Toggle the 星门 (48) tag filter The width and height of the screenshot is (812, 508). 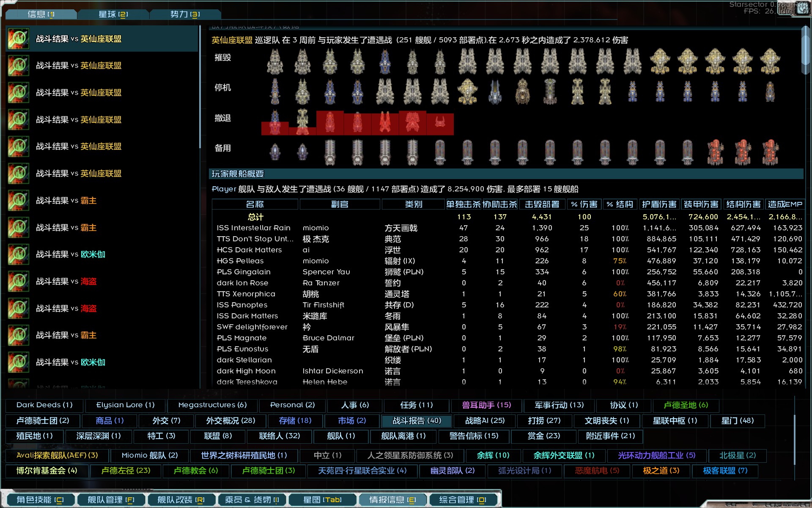tap(737, 421)
